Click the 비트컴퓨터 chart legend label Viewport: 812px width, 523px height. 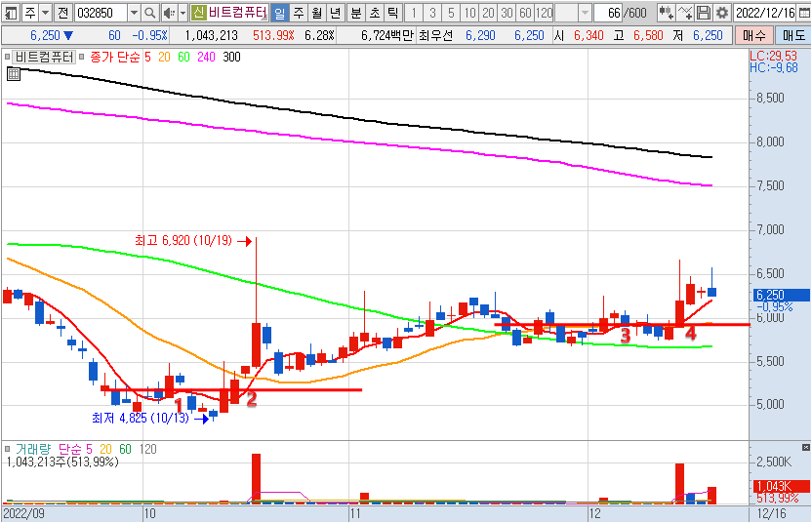tap(45, 57)
